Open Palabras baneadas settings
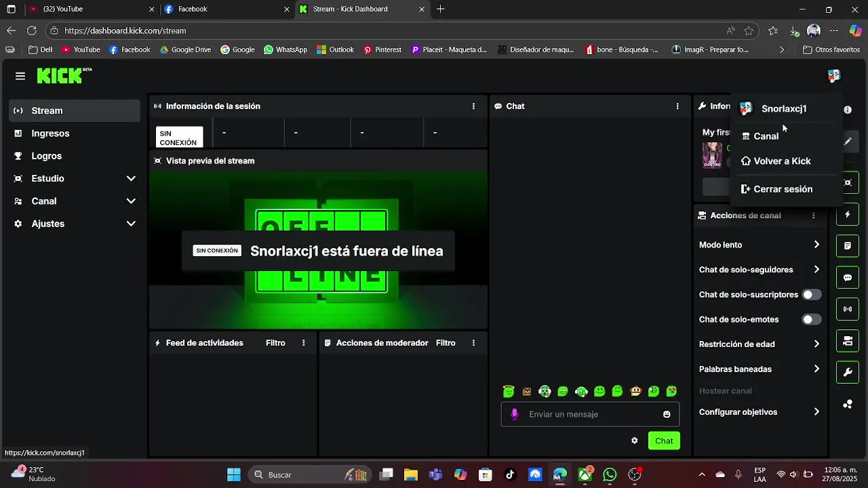Screen dimensions: 868x488 click(759, 369)
